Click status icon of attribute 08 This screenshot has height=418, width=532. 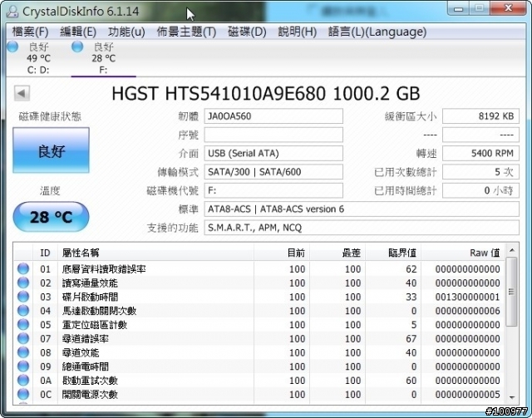(x=23, y=352)
